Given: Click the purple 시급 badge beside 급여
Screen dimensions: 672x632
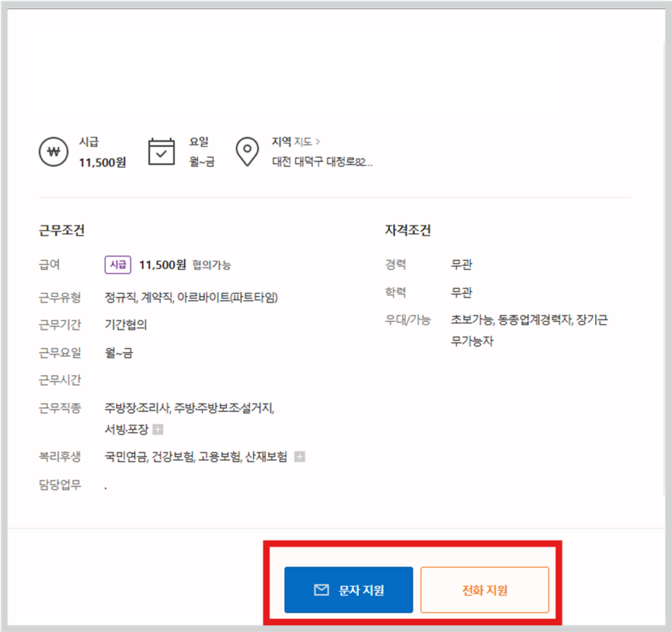Looking at the screenshot, I should [118, 264].
